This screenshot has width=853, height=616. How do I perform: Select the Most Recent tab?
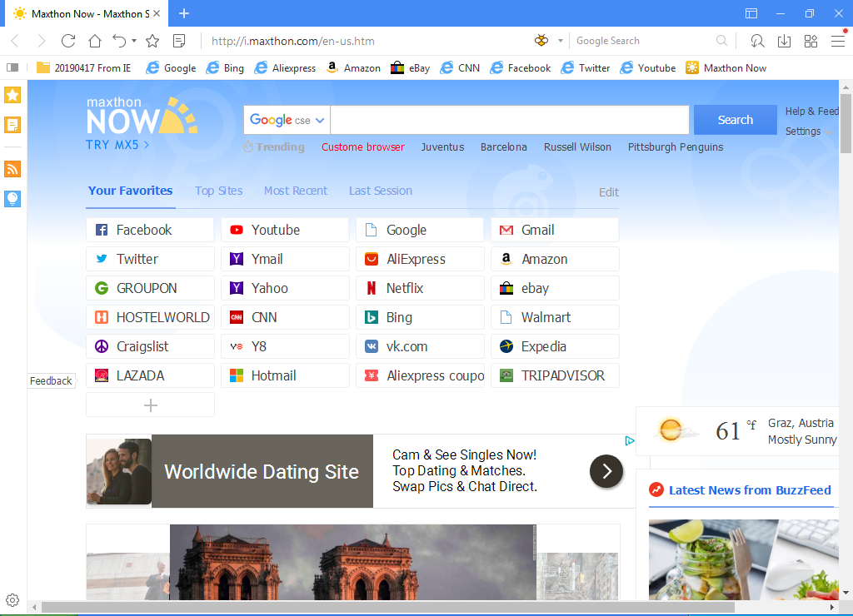point(296,191)
